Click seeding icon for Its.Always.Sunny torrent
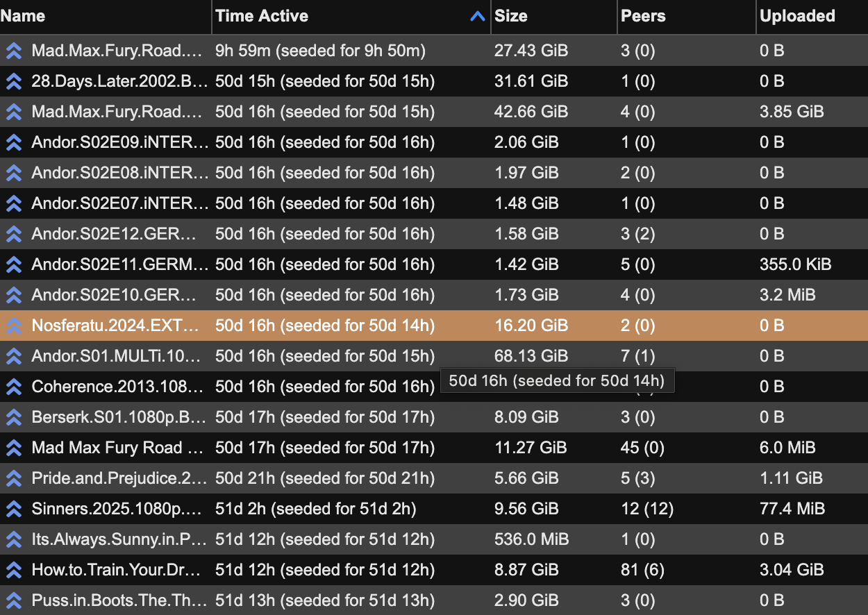 pyautogui.click(x=13, y=539)
